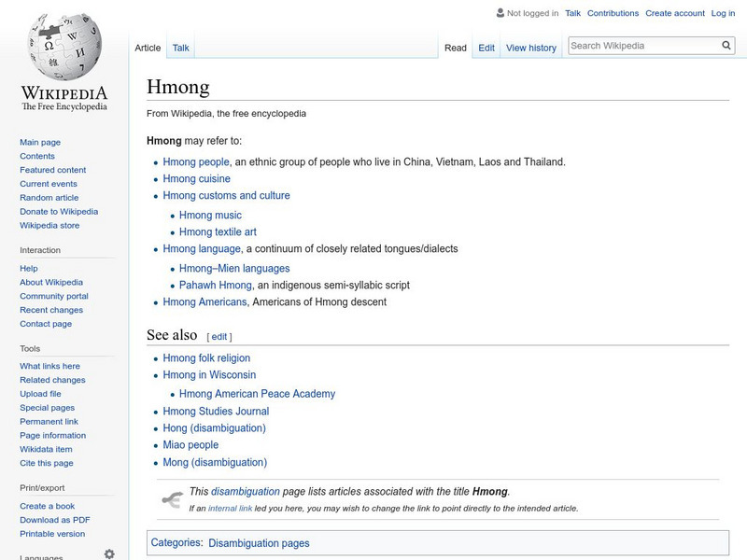The image size is (747, 560).
Task: Open the user Talk link in the top bar
Action: 572,13
